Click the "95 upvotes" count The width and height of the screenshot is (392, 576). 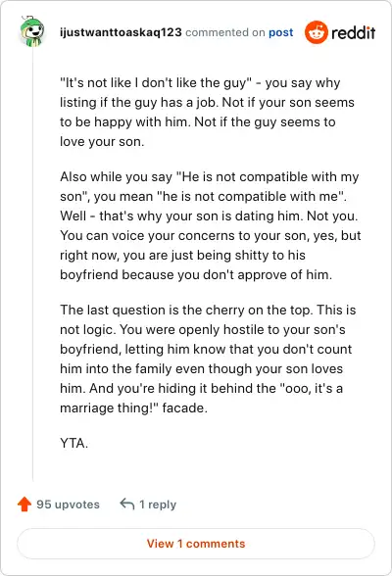point(68,504)
